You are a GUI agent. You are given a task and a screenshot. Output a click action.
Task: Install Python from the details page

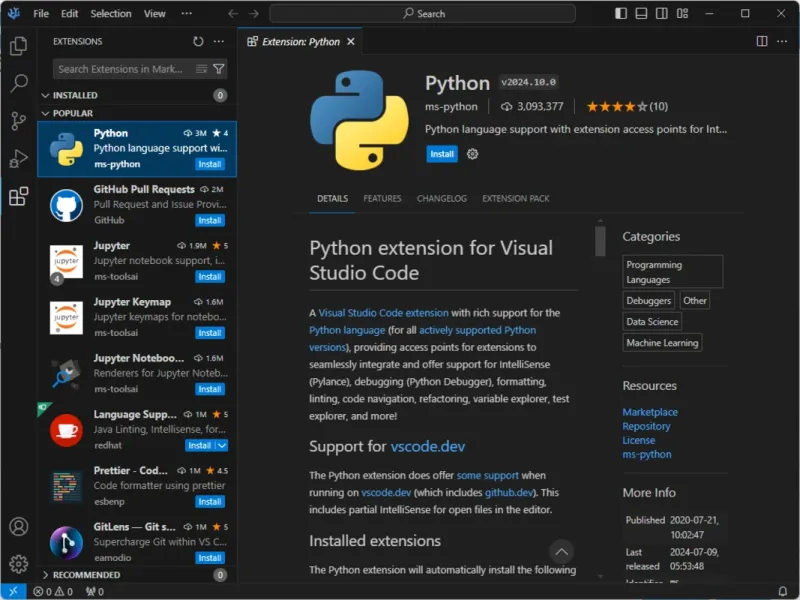(442, 154)
